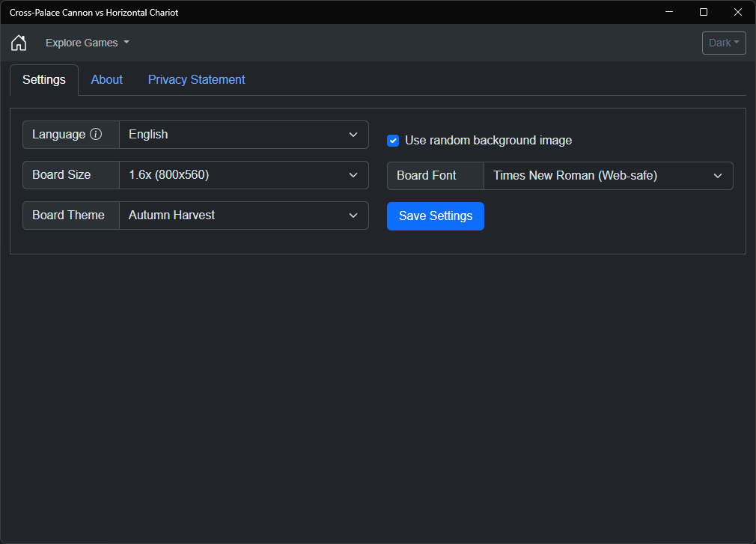This screenshot has height=544, width=756.
Task: Open the Board Size dropdown
Action: pyautogui.click(x=244, y=175)
